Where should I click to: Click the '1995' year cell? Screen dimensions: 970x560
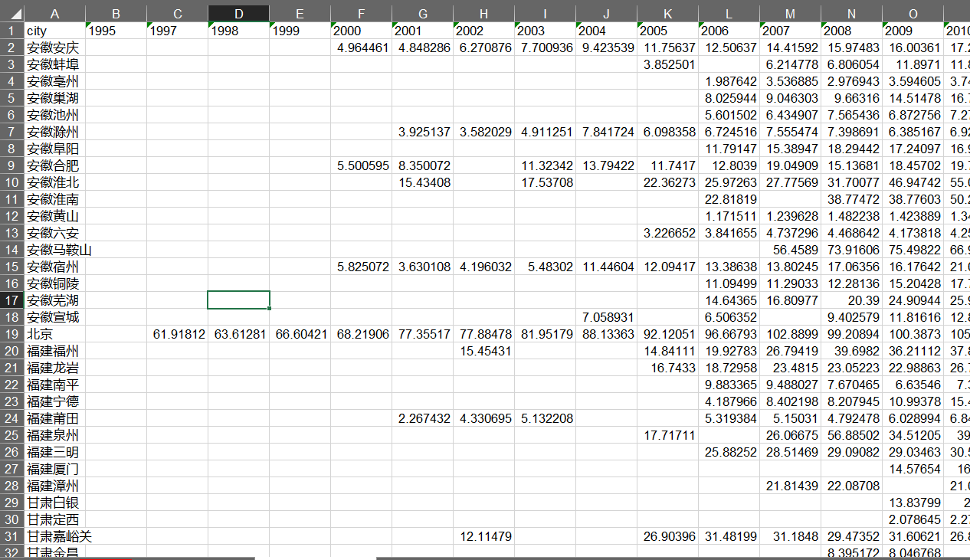click(x=116, y=31)
